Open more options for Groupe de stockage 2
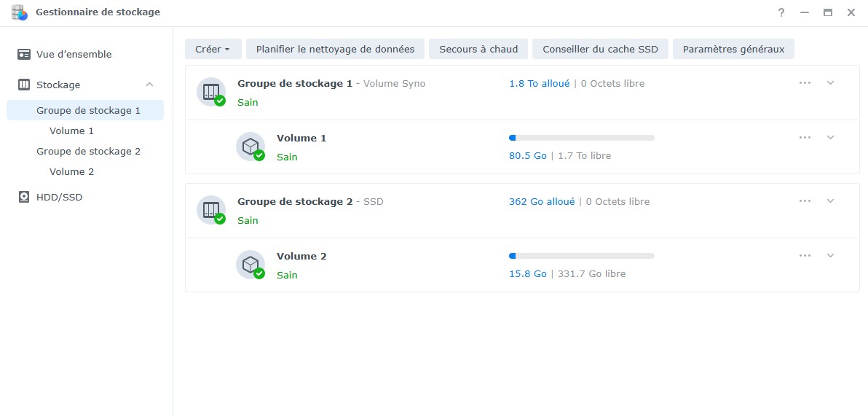Screen dimensions: 868x417 click(805, 200)
